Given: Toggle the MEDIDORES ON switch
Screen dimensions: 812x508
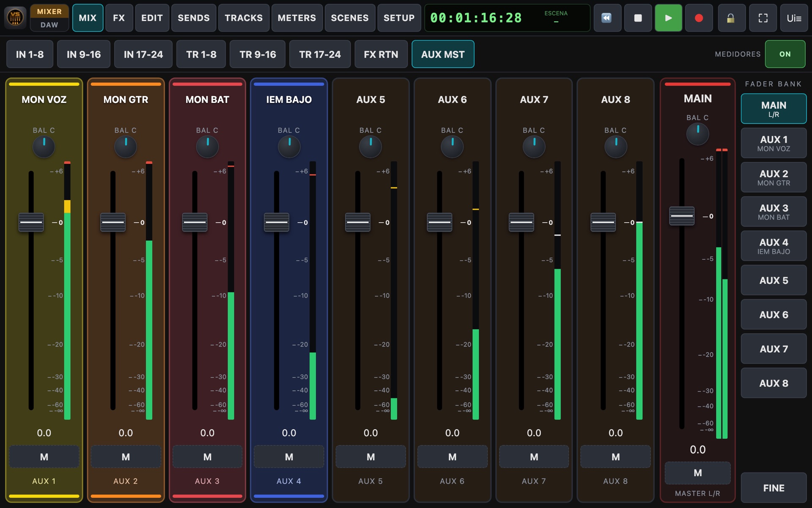Looking at the screenshot, I should (785, 54).
